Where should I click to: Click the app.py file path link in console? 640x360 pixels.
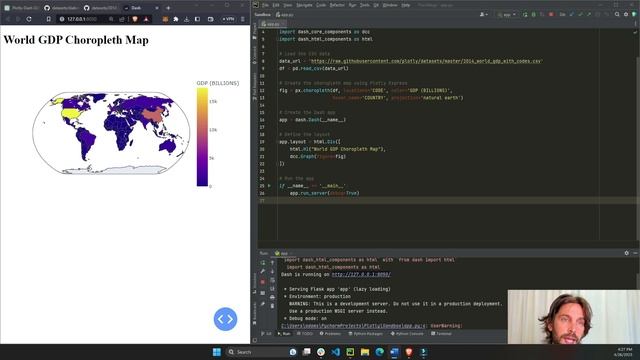coord(353,326)
